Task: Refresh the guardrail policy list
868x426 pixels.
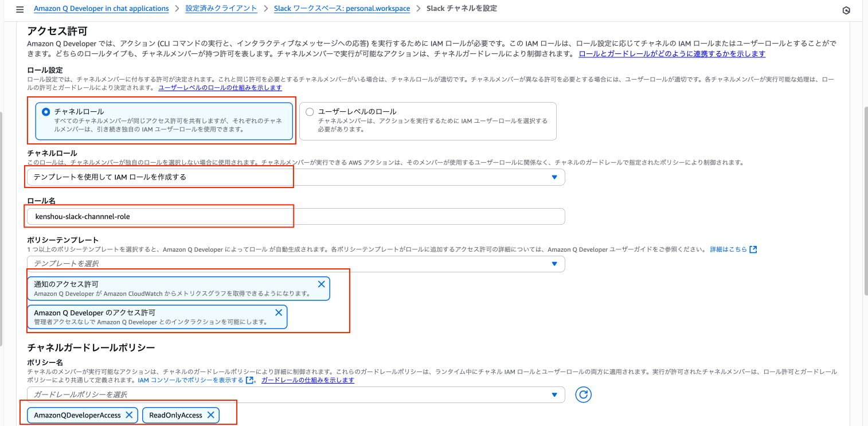Action: 583,394
